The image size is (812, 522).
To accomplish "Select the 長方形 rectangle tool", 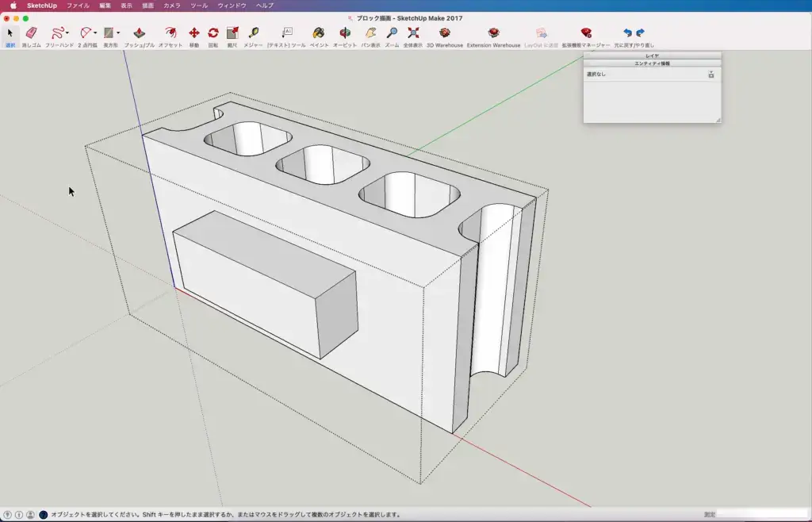I will [x=108, y=33].
